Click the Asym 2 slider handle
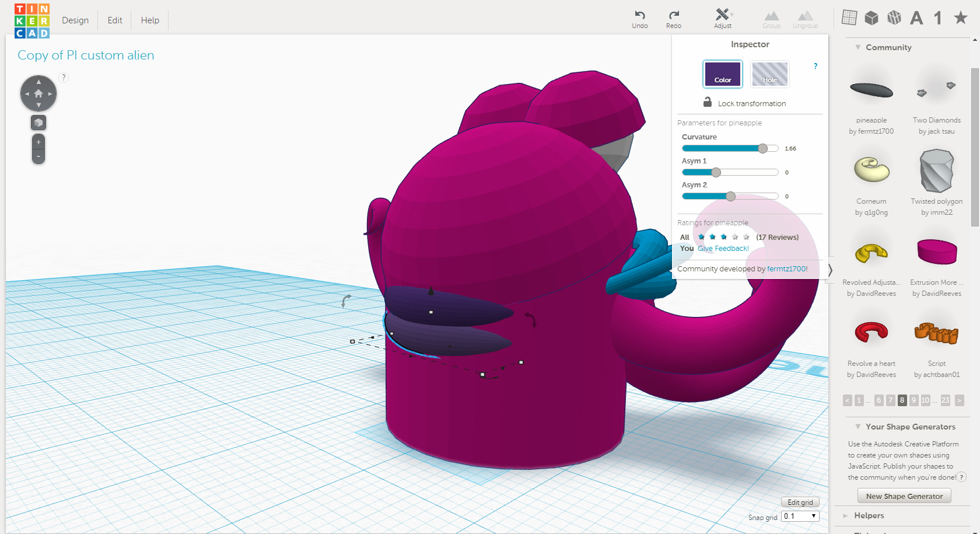This screenshot has height=534, width=980. [x=730, y=196]
